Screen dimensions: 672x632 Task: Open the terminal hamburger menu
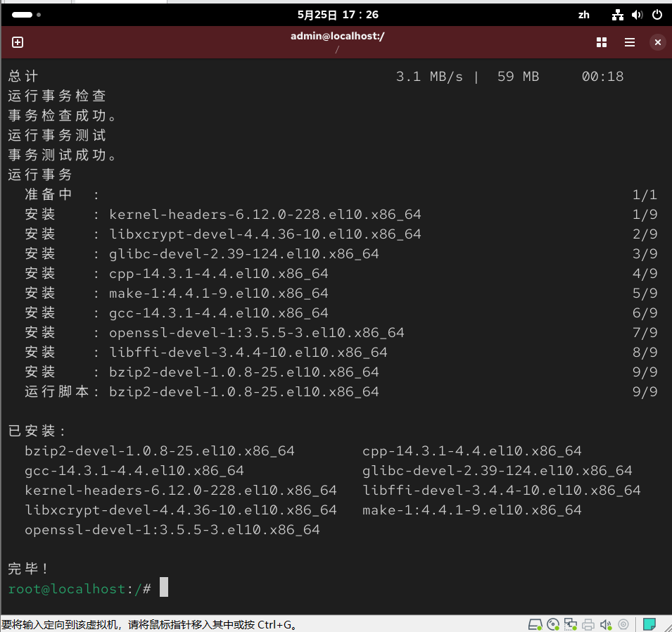click(630, 42)
